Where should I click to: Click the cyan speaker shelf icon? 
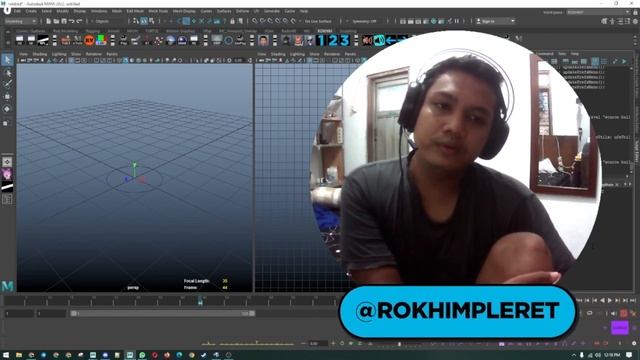pos(379,40)
